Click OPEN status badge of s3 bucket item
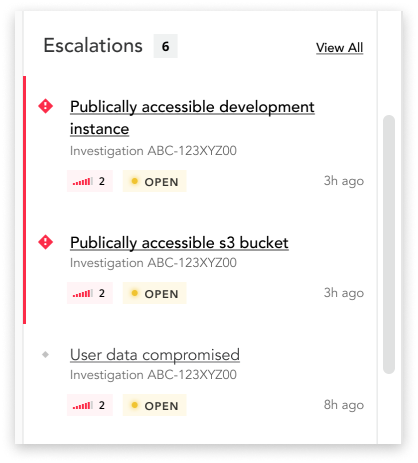The image size is (418, 463). pyautogui.click(x=155, y=293)
